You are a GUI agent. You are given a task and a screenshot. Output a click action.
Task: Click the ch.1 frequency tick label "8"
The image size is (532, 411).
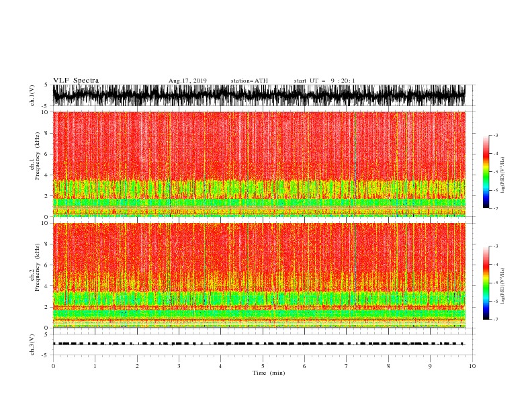(x=46, y=133)
